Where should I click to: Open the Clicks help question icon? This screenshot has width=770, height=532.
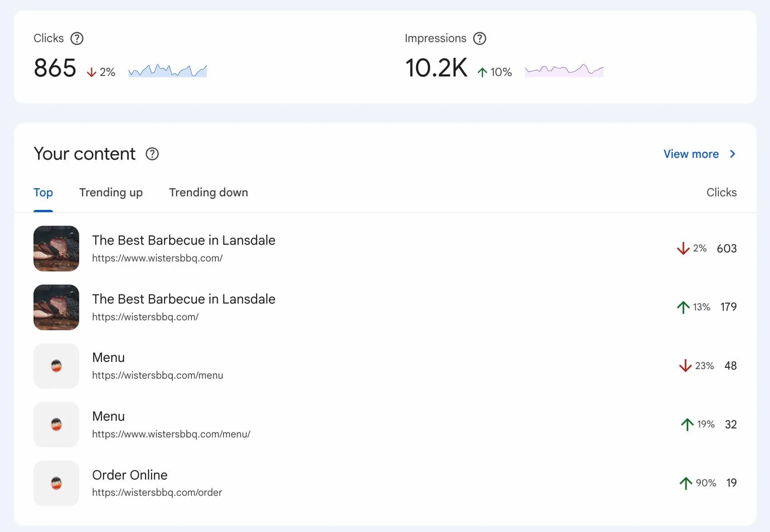pyautogui.click(x=77, y=38)
